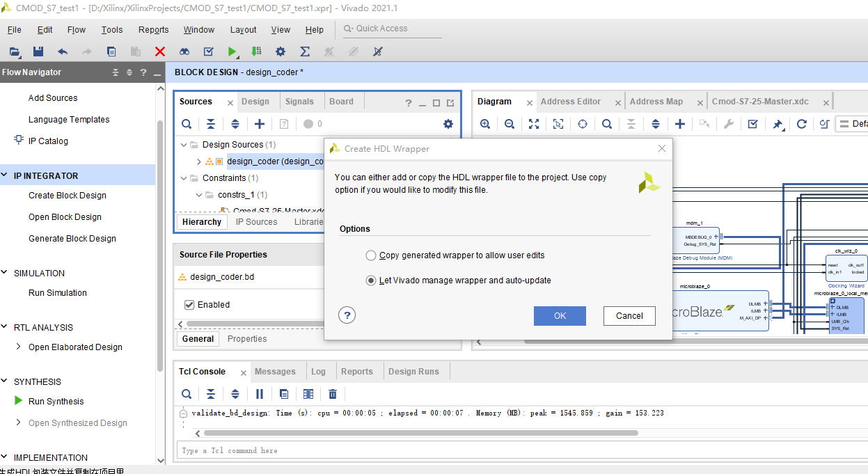Switch to the Design Runs tab
Image resolution: width=868 pixels, height=474 pixels.
[413, 372]
